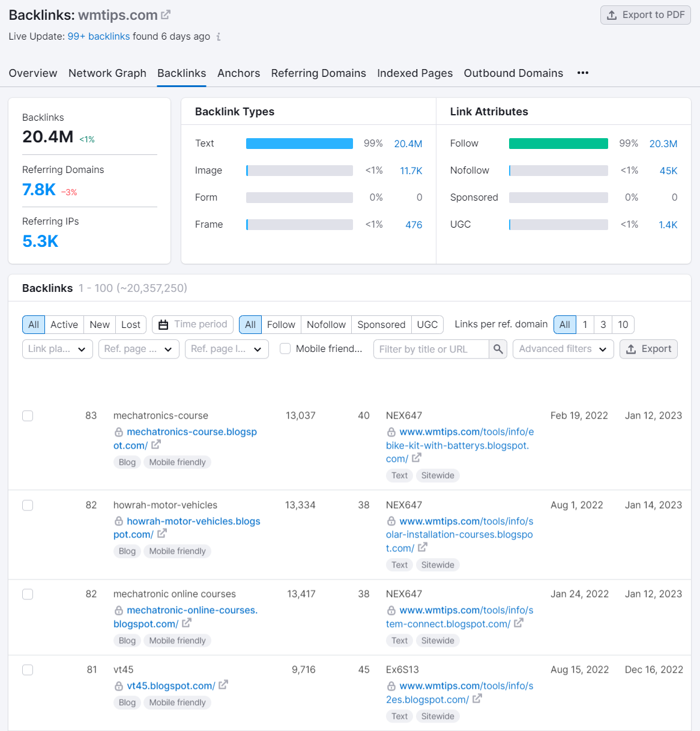Enable the Mobile friendly checkbox

click(285, 348)
